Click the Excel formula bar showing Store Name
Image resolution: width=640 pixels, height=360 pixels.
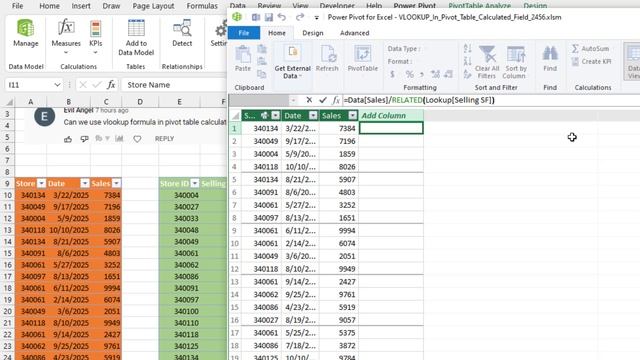point(174,85)
